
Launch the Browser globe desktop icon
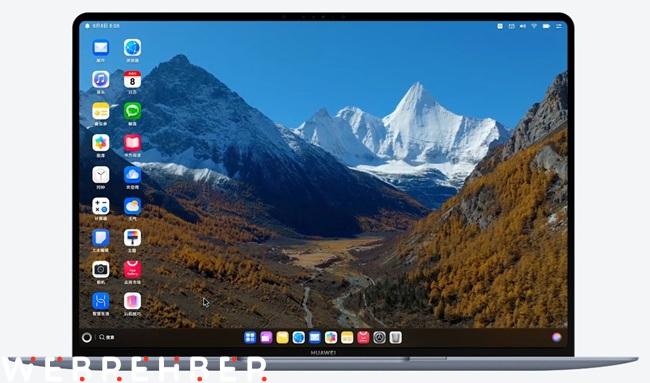[132, 48]
